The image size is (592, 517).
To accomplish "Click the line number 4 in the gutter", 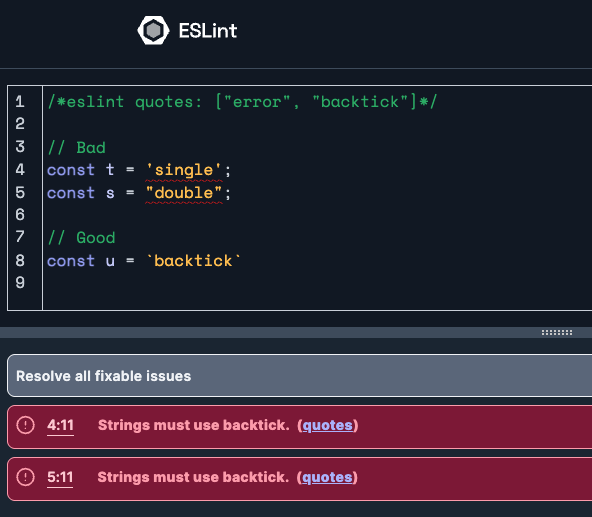I will pyautogui.click(x=20, y=170).
